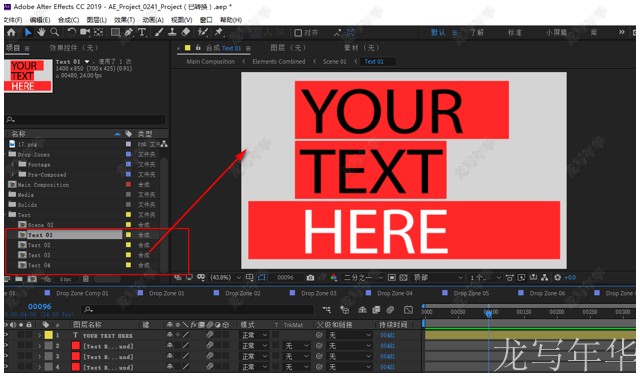The height and width of the screenshot is (377, 640).
Task: Take a snapshot with camera icon
Action: point(310,278)
